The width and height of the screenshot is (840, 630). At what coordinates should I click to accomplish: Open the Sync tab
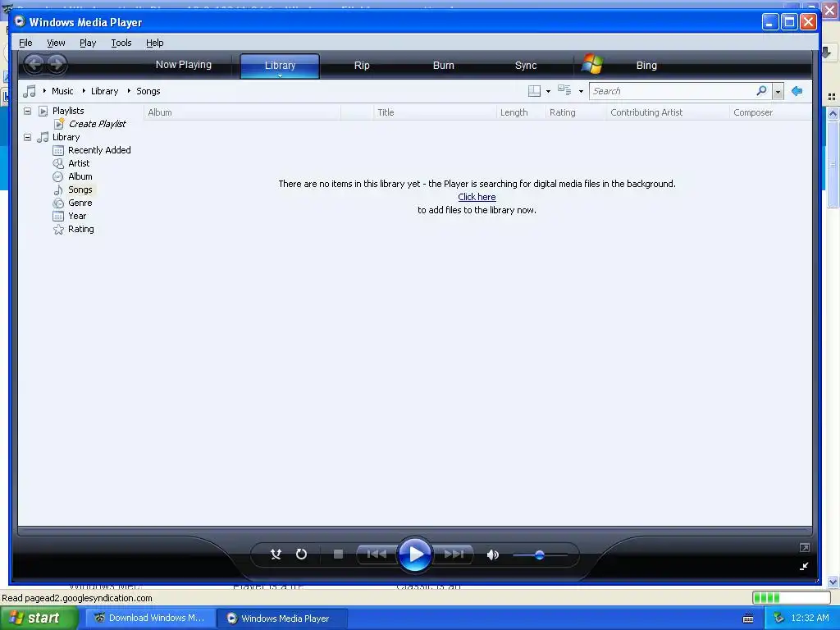[526, 66]
